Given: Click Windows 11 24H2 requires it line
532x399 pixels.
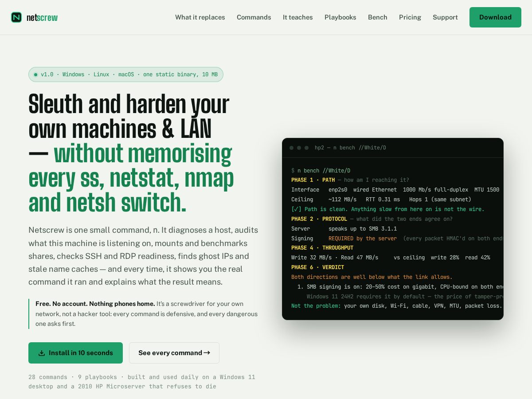Looking at the screenshot, I should (x=405, y=297).
